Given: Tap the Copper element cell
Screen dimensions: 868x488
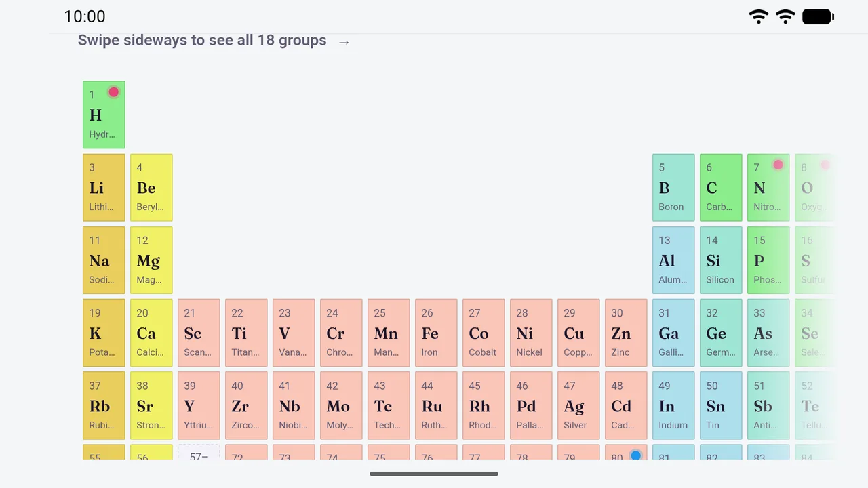Looking at the screenshot, I should [578, 333].
